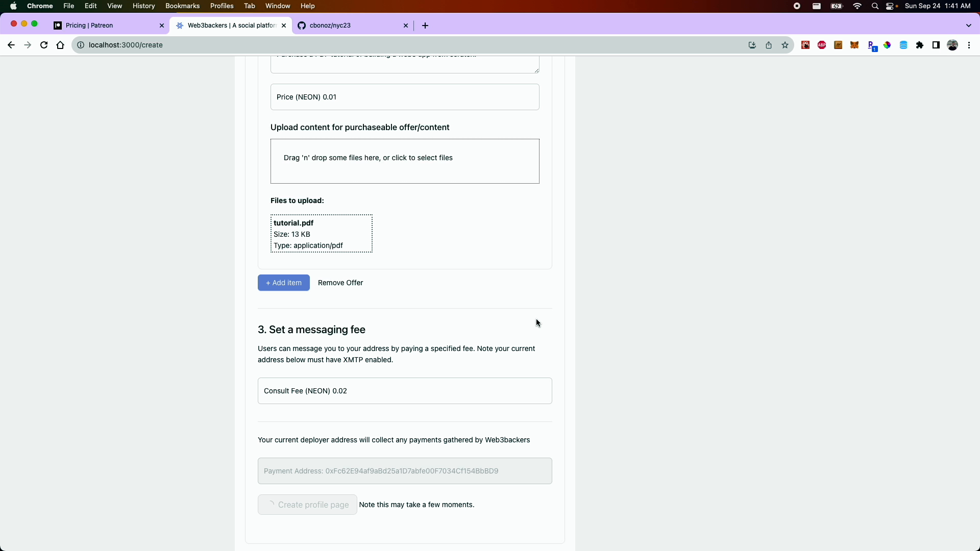Screen dimensions: 980x551
Task: Open the Wi-Fi status menu
Action: (x=857, y=6)
